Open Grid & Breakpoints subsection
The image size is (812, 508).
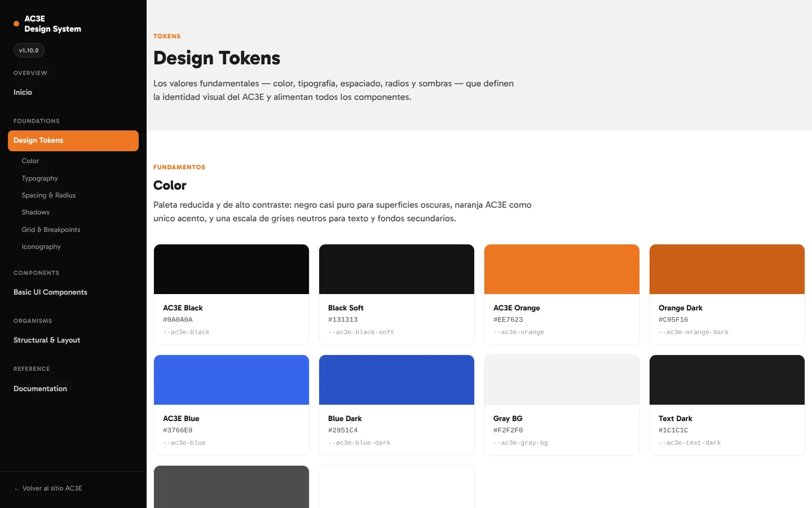pos(51,230)
